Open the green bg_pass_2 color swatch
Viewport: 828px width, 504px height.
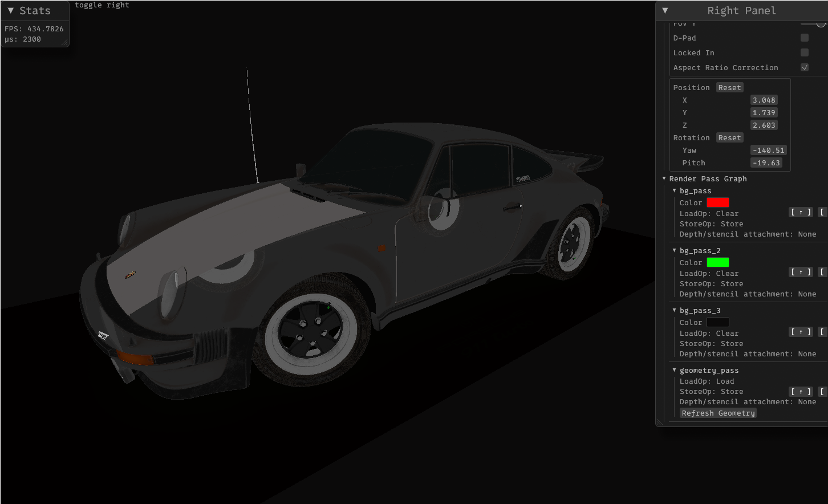click(x=718, y=262)
